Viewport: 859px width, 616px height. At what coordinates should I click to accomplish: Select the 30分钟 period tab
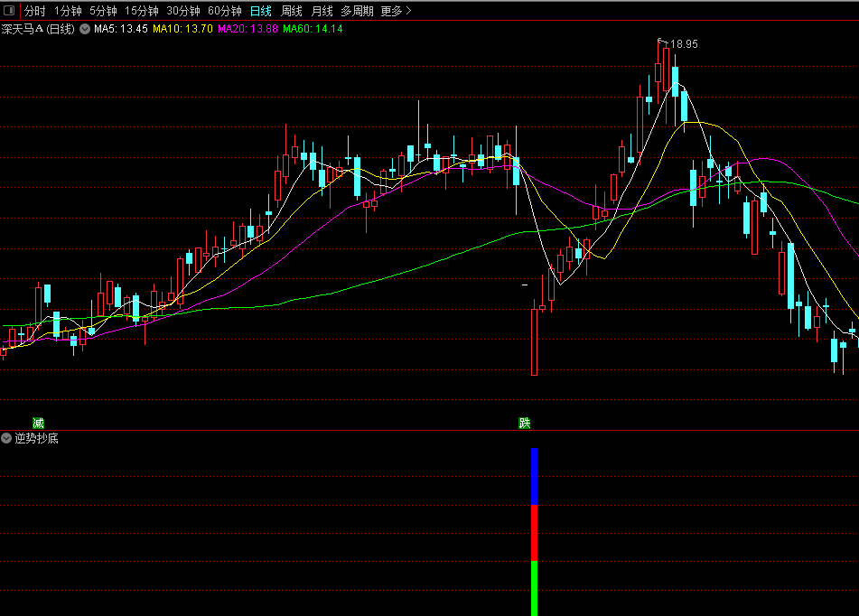pos(183,11)
